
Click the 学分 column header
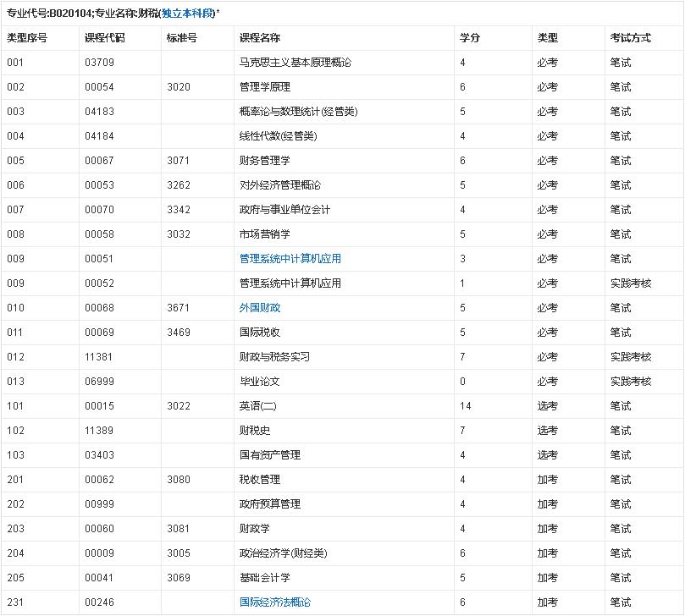(470, 38)
